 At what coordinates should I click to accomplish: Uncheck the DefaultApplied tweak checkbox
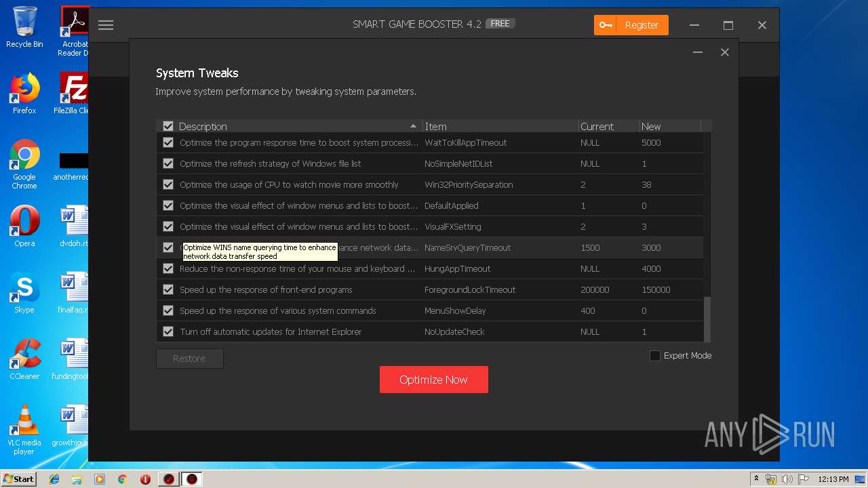pos(168,205)
